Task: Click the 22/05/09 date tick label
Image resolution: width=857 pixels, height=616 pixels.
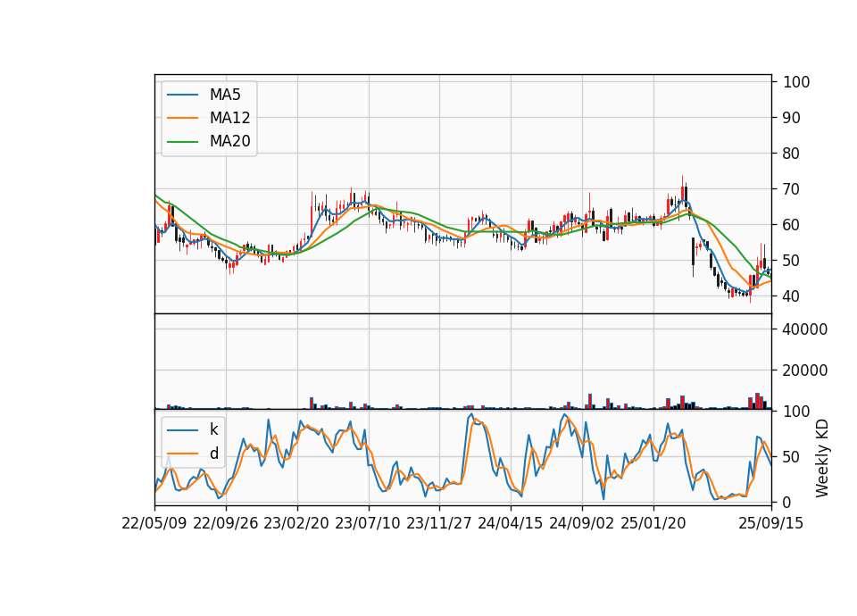Action: pyautogui.click(x=154, y=523)
